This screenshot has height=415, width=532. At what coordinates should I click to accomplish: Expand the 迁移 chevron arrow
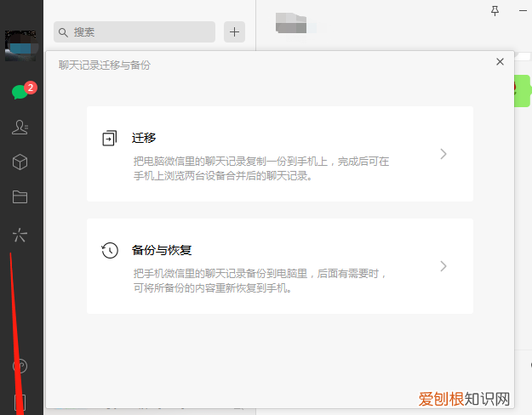pyautogui.click(x=443, y=154)
